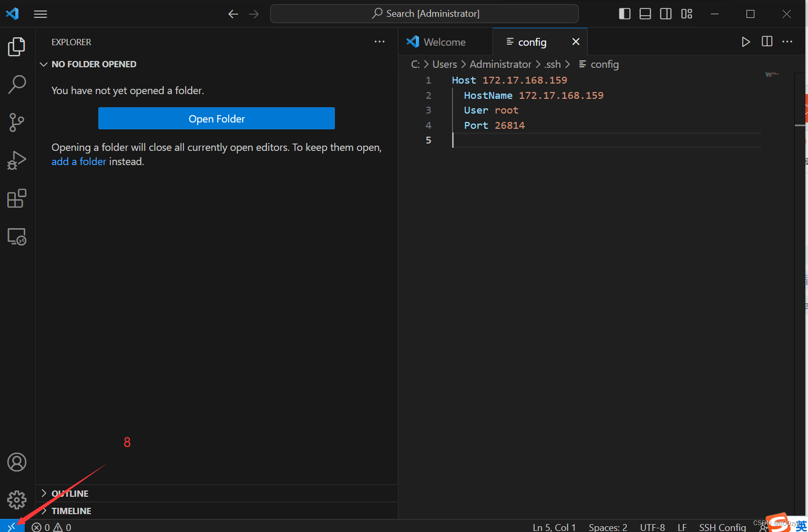Show errors and warnings in status bar
This screenshot has height=532, width=808.
pyautogui.click(x=52, y=527)
